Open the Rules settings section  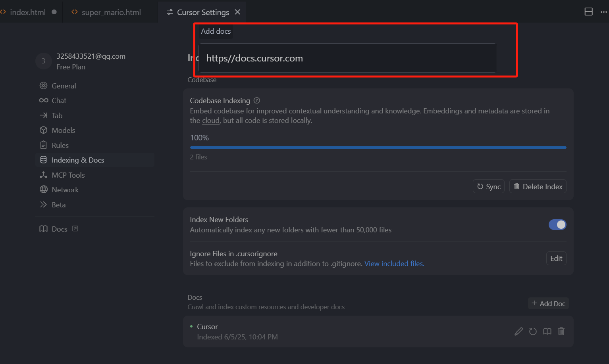(x=94, y=145)
